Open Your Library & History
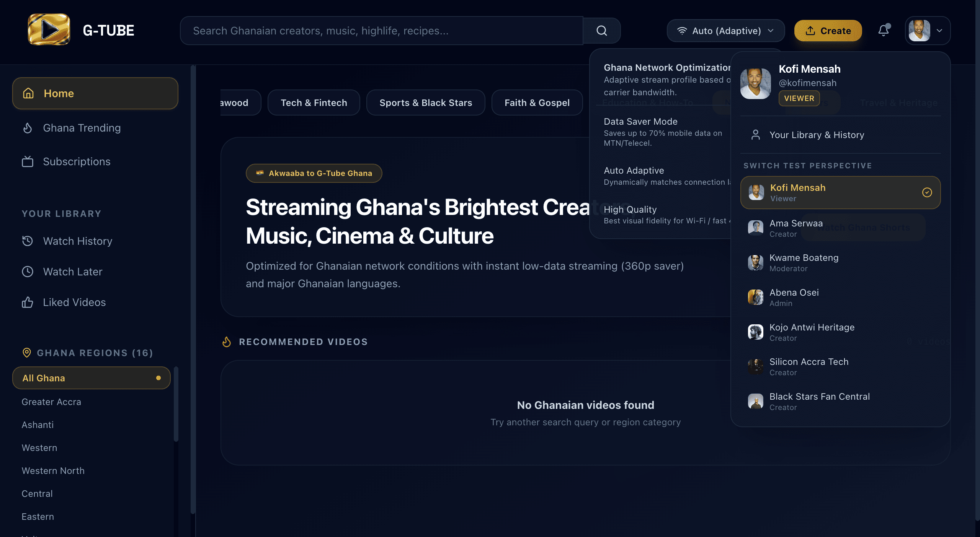This screenshot has width=980, height=537. click(841, 135)
